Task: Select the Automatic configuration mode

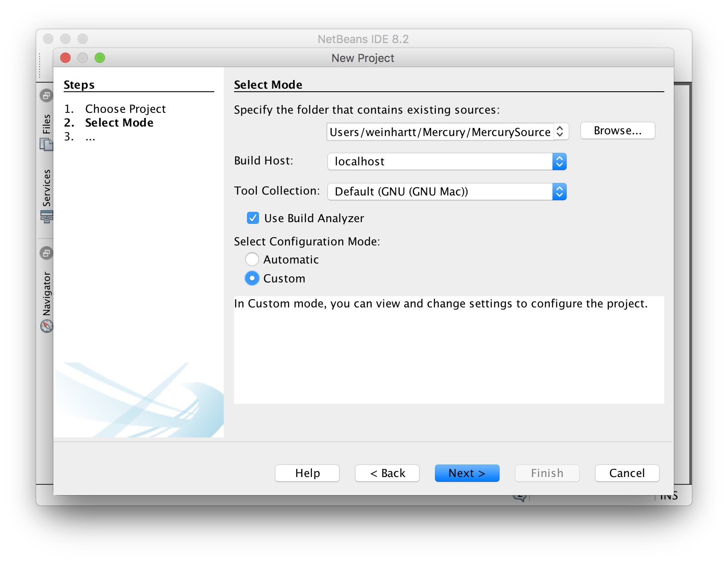Action: point(252,259)
